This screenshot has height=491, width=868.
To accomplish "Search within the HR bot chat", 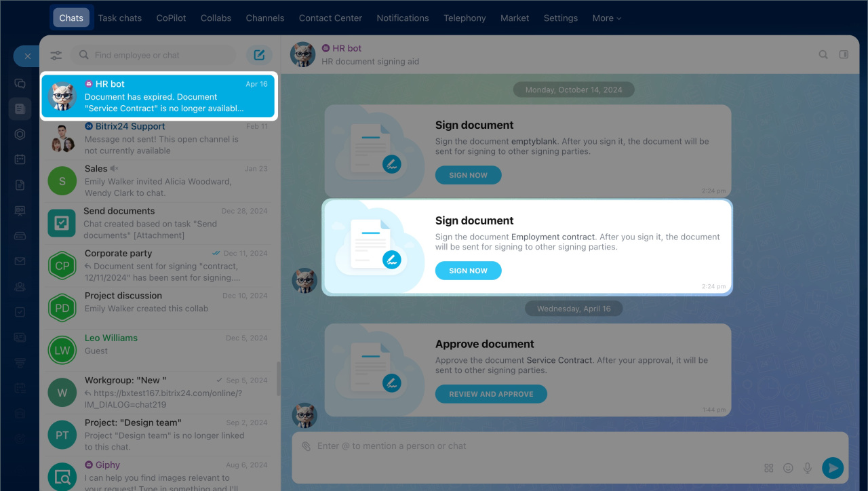I will click(823, 55).
